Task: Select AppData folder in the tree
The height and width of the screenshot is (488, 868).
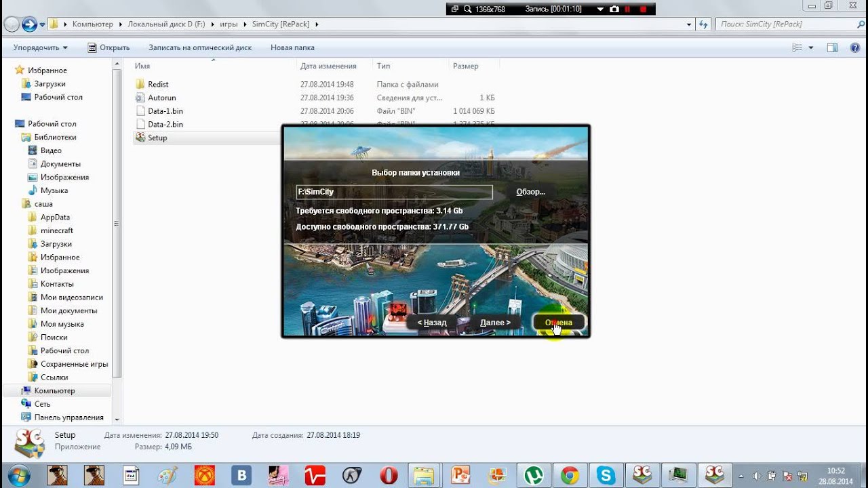Action: click(55, 217)
